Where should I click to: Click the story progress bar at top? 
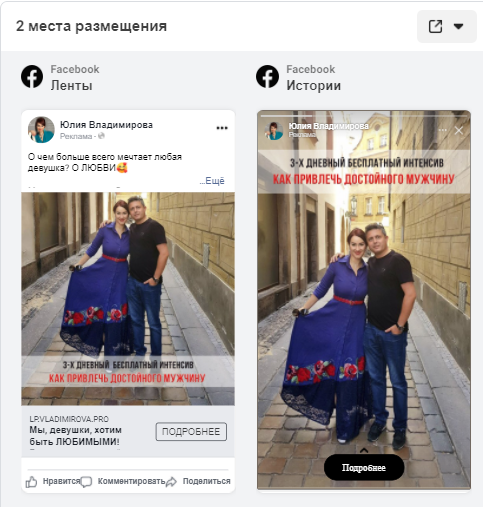pos(364,116)
